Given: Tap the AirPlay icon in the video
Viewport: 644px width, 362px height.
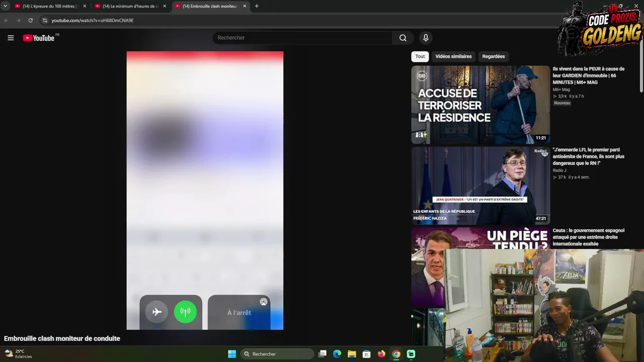Looking at the screenshot, I should [264, 302].
